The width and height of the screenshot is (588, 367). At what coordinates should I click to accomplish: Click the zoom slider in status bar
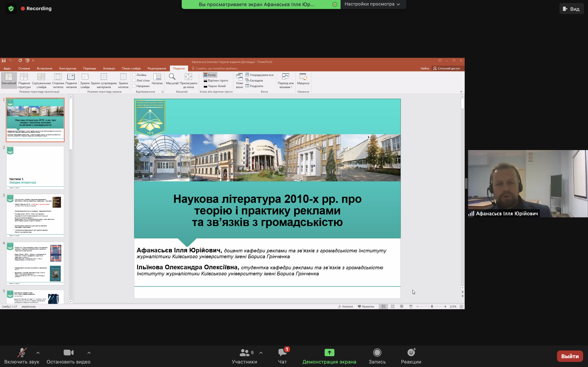click(x=432, y=307)
